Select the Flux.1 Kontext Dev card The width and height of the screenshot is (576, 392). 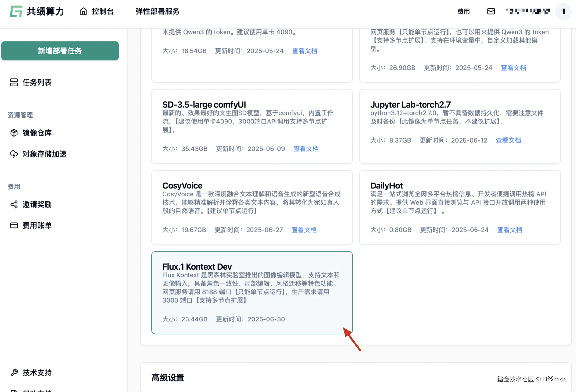point(252,293)
